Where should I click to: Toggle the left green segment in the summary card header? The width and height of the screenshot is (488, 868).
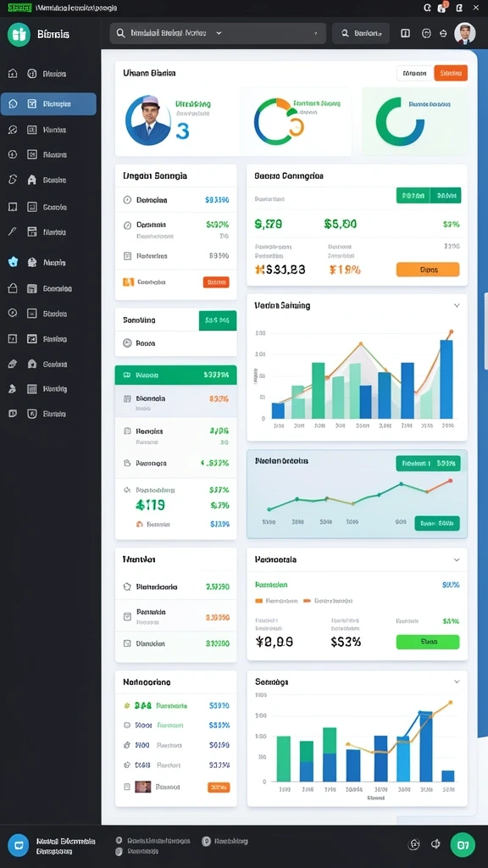point(413,196)
